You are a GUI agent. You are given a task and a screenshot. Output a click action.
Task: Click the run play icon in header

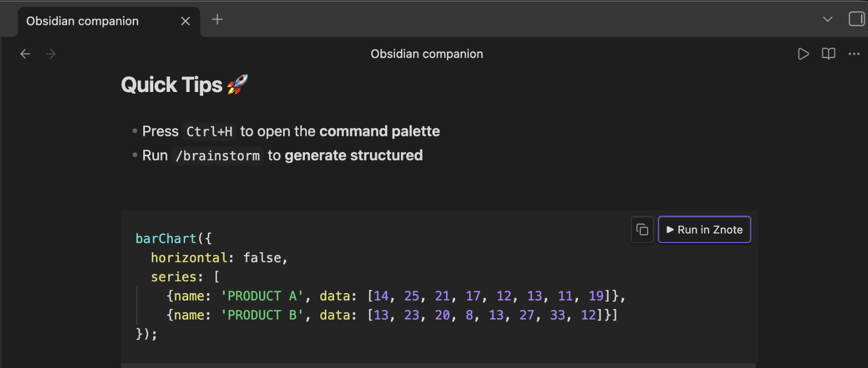point(803,54)
